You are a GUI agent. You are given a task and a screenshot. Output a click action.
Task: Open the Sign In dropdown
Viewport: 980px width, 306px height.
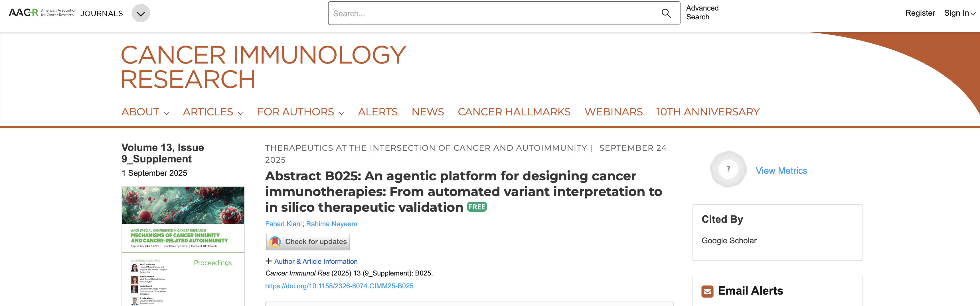pyautogui.click(x=959, y=13)
